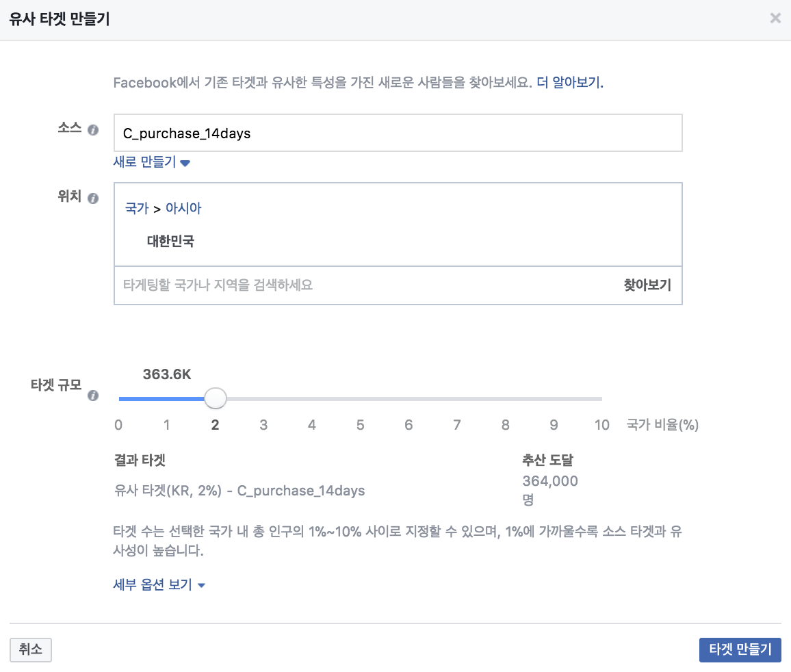This screenshot has height=672, width=791.
Task: Click the C_purchase_14days source field
Action: click(398, 133)
